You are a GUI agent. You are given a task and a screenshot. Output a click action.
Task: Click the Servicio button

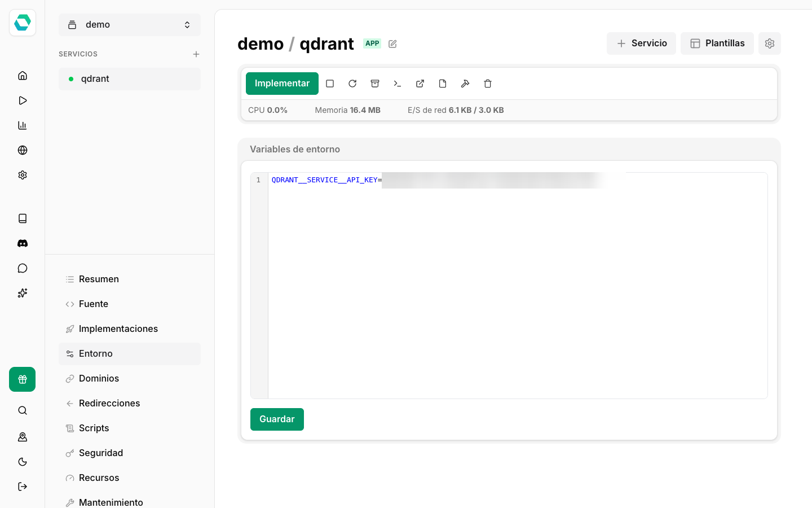tap(641, 43)
